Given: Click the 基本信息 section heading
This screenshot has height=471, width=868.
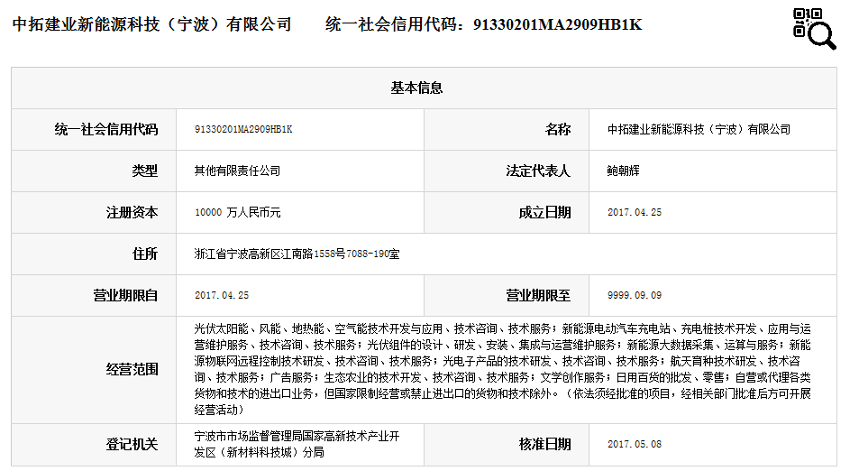Looking at the screenshot, I should (416, 88).
